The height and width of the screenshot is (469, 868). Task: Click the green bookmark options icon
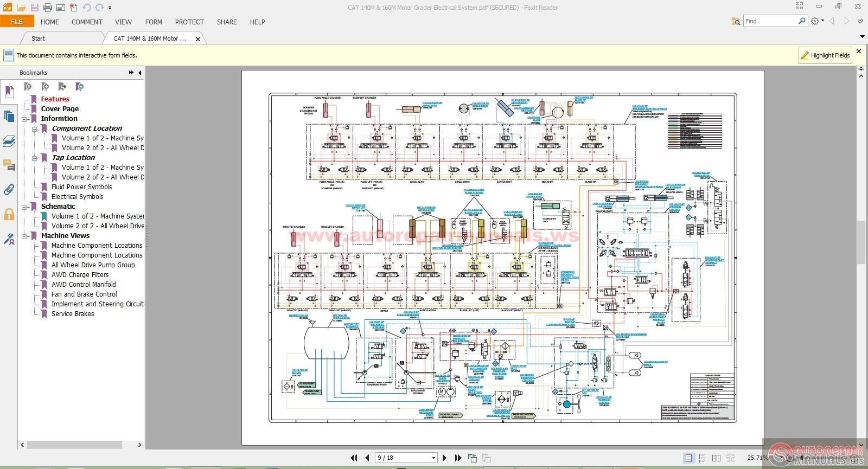coord(80,87)
